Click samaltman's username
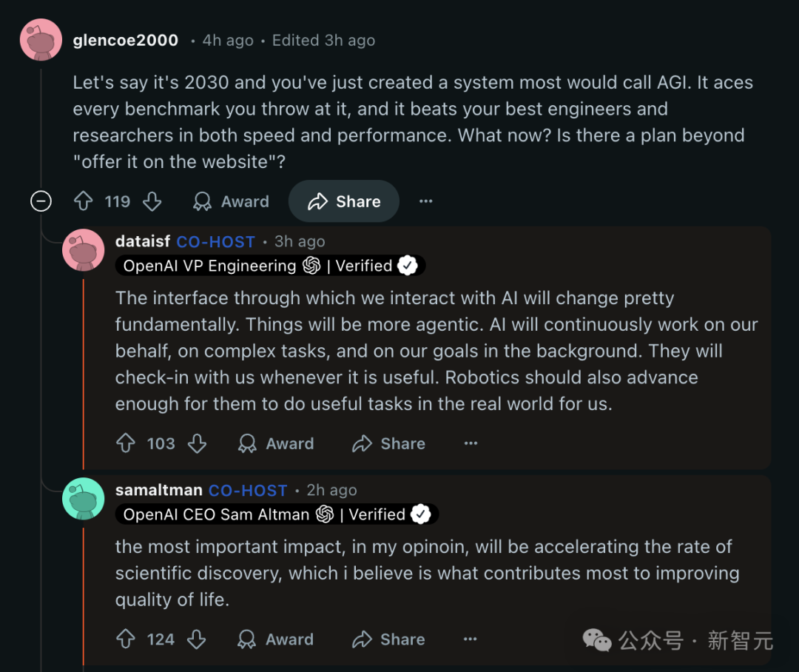The height and width of the screenshot is (672, 799). [x=158, y=490]
